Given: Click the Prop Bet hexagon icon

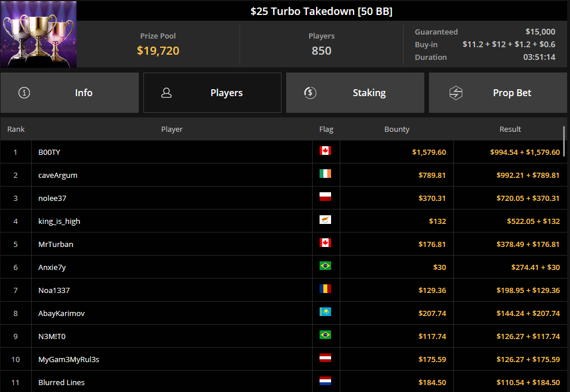Looking at the screenshot, I should coord(455,93).
